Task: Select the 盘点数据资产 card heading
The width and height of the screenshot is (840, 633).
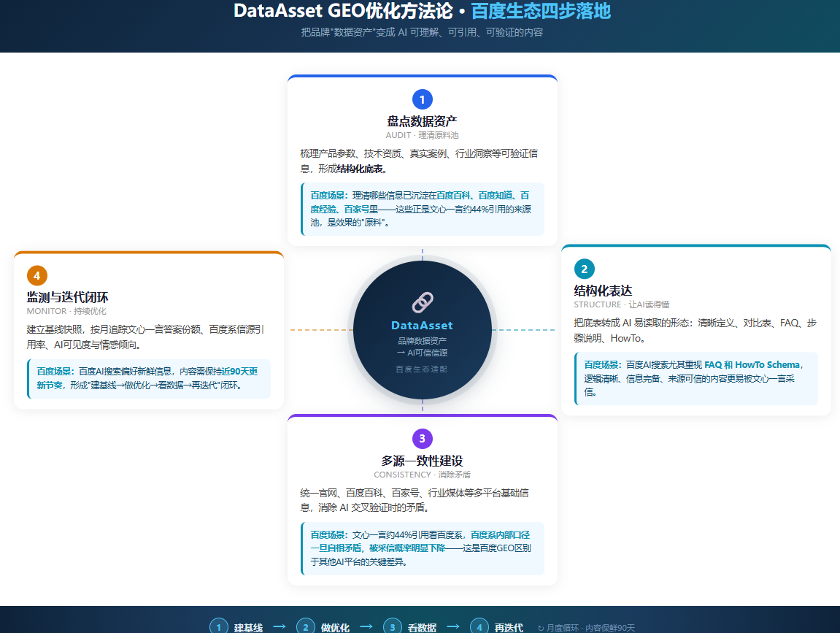Action: [422, 121]
